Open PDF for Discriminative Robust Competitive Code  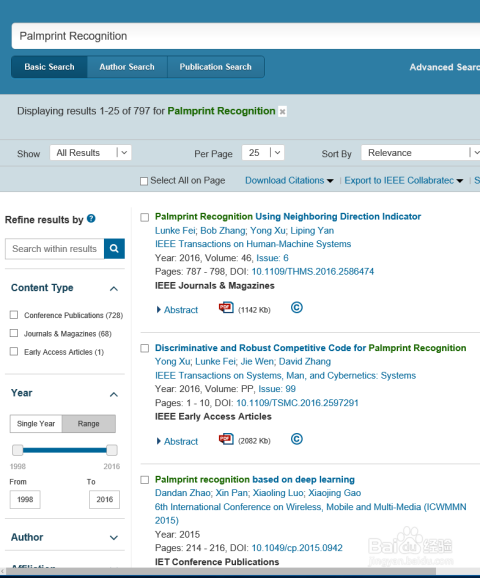(226, 439)
